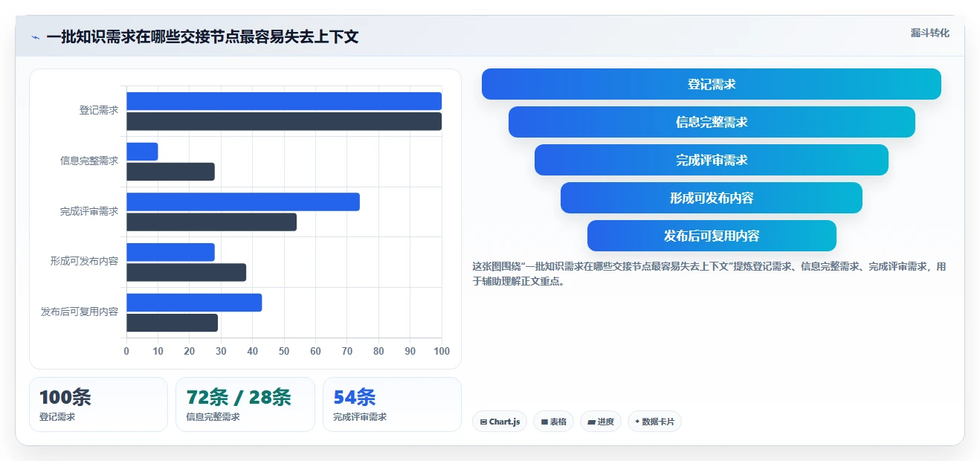Click the description paragraph under the funnel
The height and width of the screenshot is (461, 980).
tap(710, 274)
